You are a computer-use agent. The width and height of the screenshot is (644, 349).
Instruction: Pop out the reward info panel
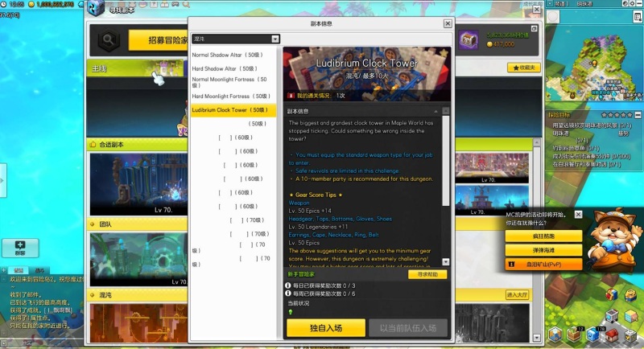click(x=534, y=29)
